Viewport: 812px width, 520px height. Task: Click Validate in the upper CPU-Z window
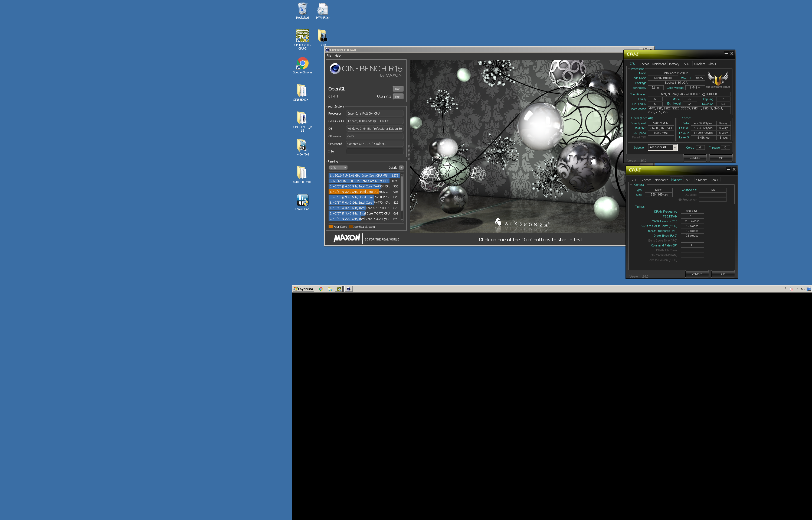tap(695, 158)
